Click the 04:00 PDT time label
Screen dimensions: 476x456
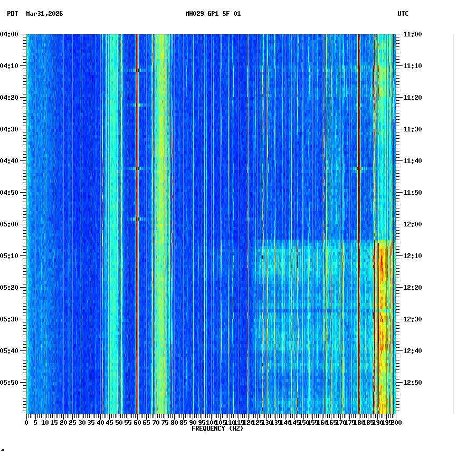coord(9,35)
